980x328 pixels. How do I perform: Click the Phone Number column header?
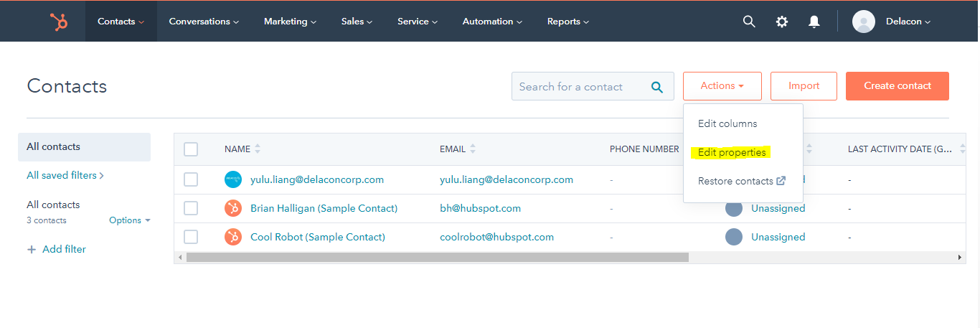click(x=644, y=149)
